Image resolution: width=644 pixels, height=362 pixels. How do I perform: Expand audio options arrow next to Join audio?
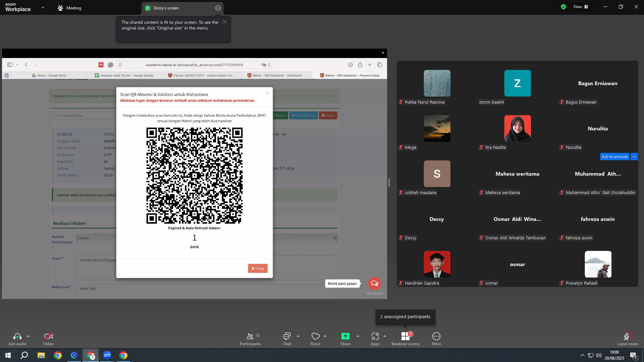click(x=28, y=336)
